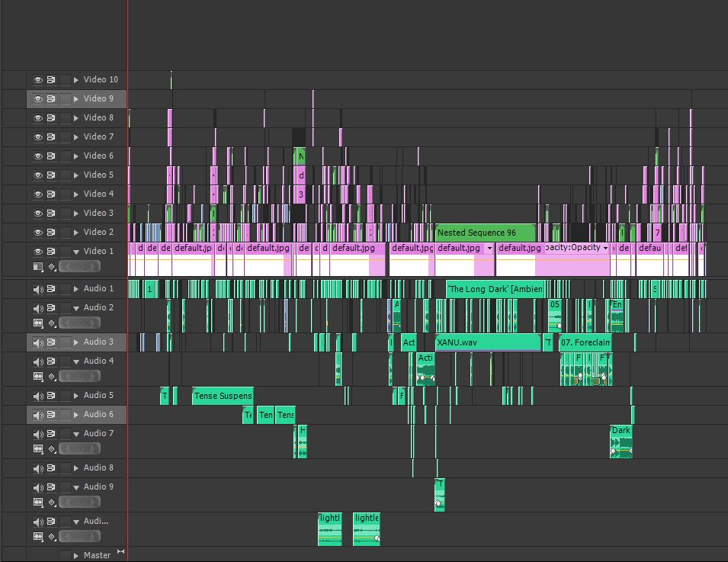This screenshot has height=562, width=728.
Task: Expand the Master track
Action: pos(76,555)
